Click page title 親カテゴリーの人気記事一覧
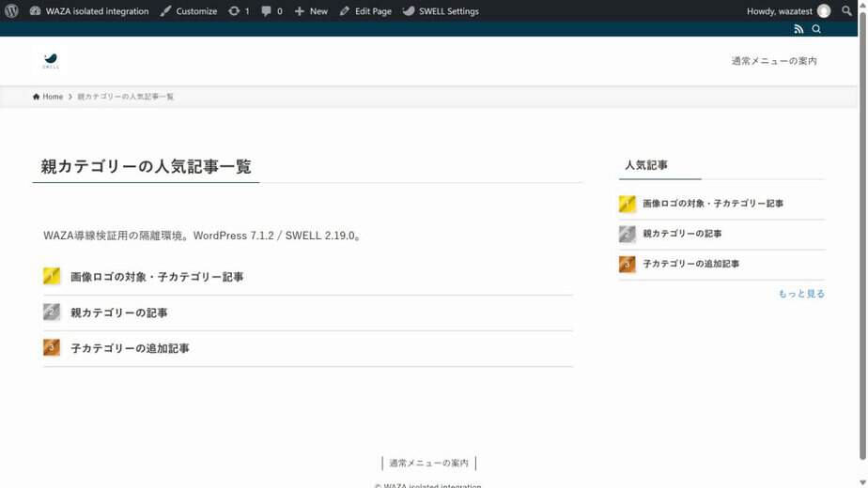Viewport: 868px width, 488px height. 147,166
